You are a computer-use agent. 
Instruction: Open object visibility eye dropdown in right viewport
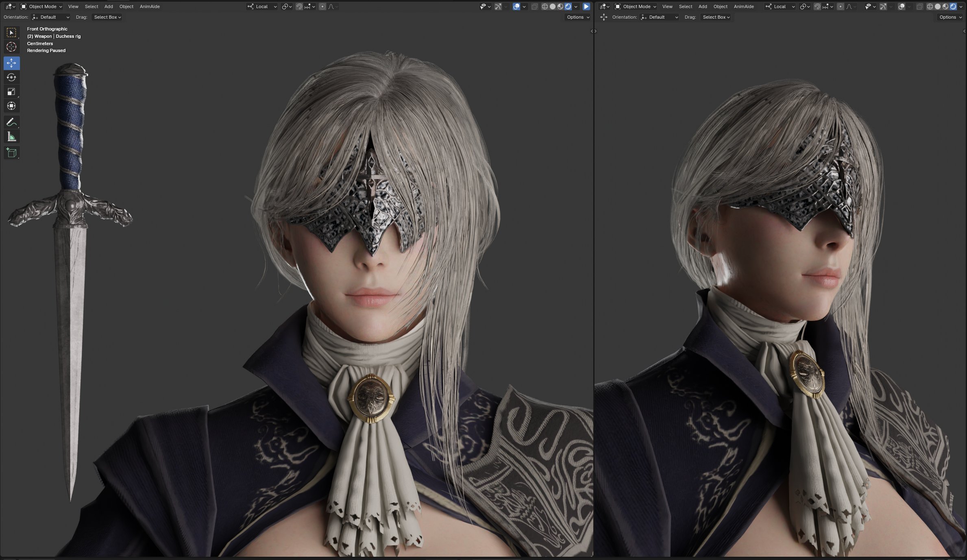pos(871,7)
